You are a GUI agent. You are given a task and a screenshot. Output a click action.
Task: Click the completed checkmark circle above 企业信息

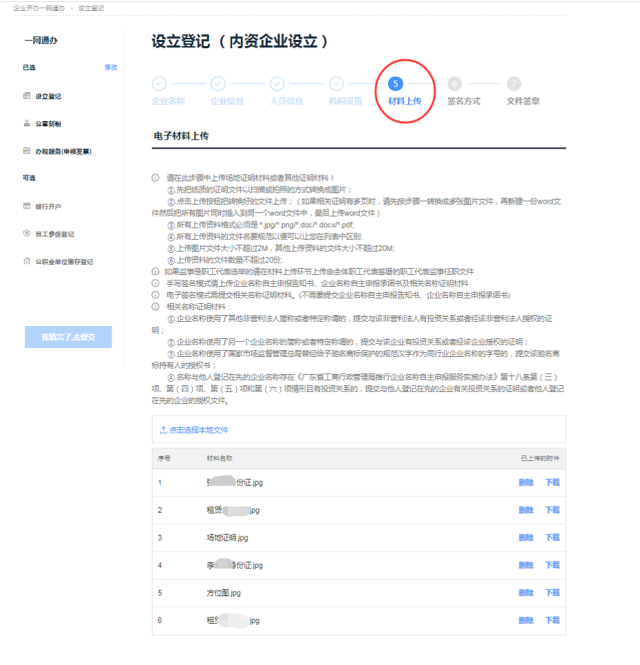click(x=218, y=84)
